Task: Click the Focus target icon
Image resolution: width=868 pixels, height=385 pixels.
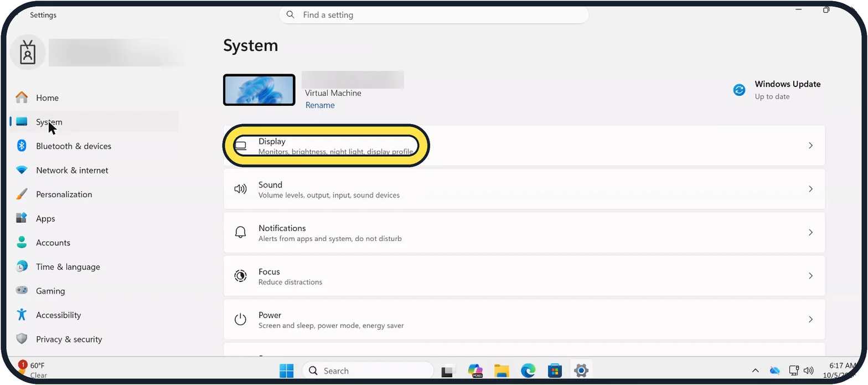Action: pyautogui.click(x=240, y=276)
